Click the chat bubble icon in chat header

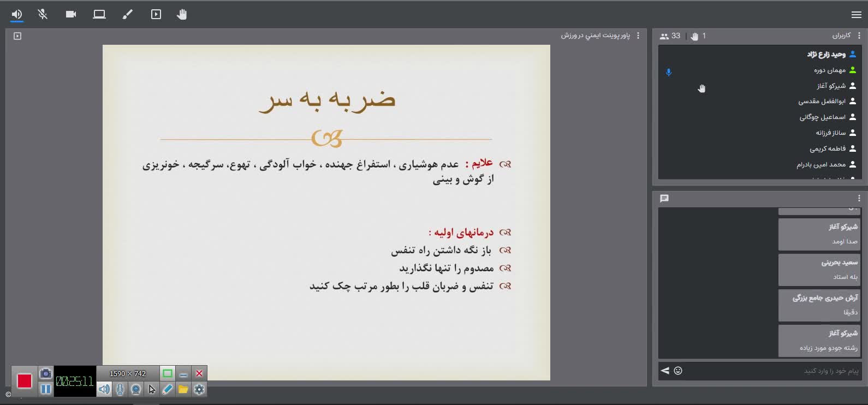coord(664,198)
